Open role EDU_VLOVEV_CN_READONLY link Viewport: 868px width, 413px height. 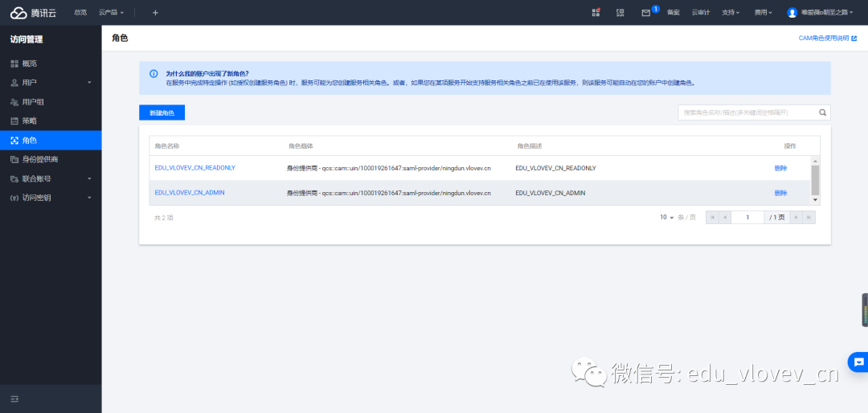(194, 168)
